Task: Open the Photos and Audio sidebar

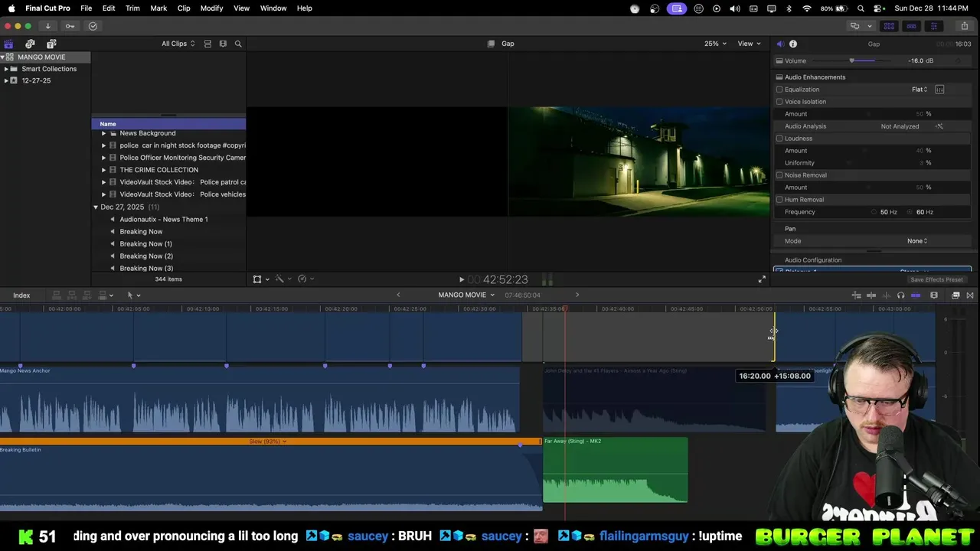Action: coord(30,44)
